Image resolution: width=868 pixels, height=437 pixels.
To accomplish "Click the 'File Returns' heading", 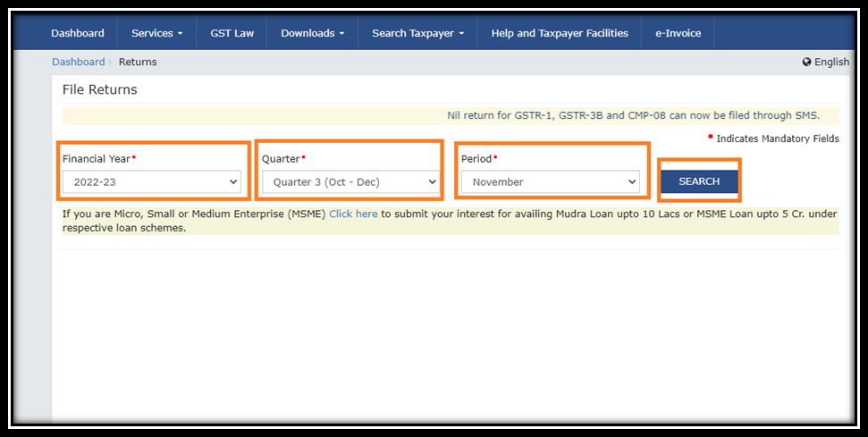I will click(99, 89).
